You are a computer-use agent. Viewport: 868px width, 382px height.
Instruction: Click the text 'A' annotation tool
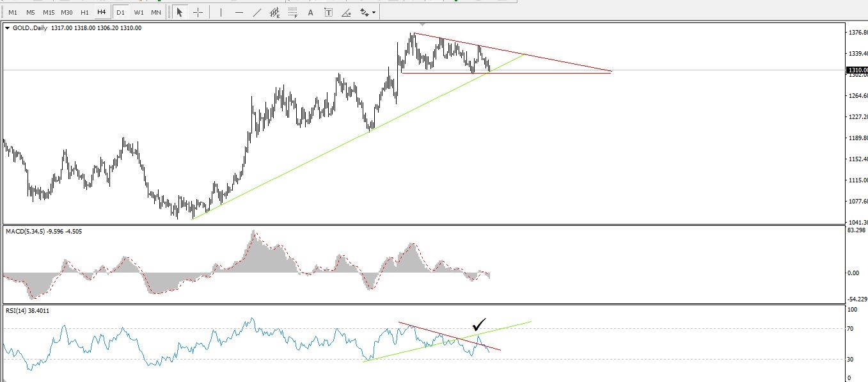pos(311,12)
